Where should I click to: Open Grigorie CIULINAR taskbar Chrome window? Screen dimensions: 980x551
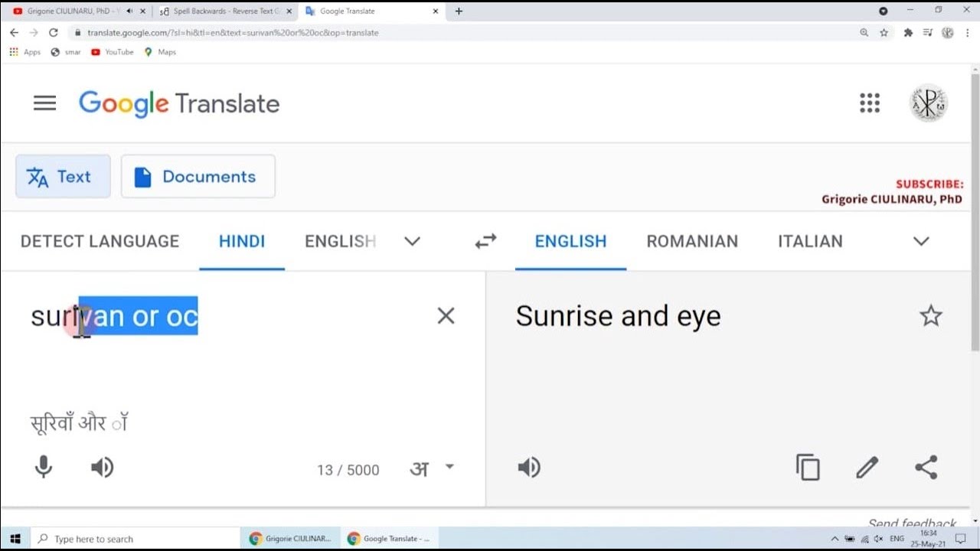291,539
